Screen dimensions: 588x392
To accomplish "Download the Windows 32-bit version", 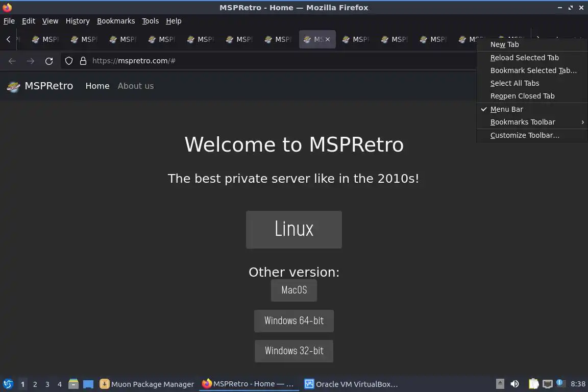I will point(294,351).
